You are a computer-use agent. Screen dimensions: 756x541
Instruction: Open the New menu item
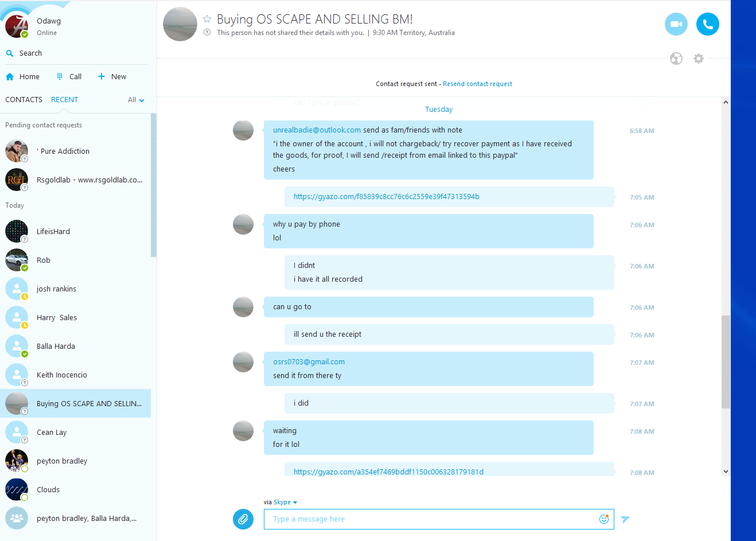click(x=119, y=76)
